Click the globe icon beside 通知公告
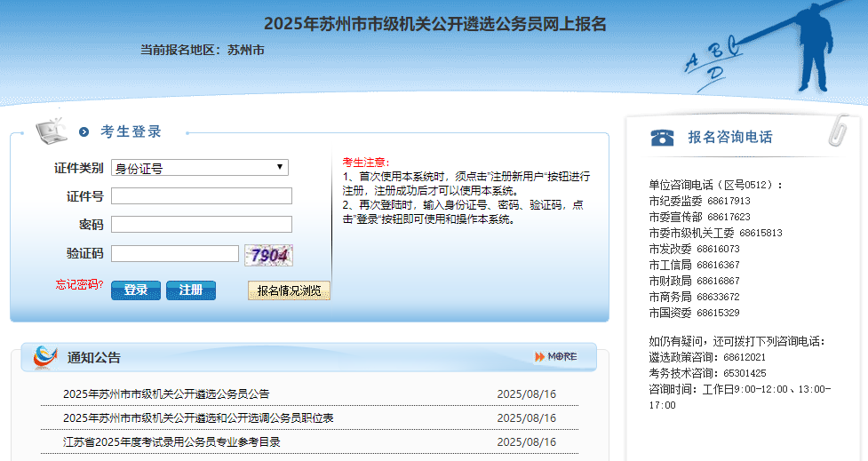868x461 pixels. click(x=45, y=356)
